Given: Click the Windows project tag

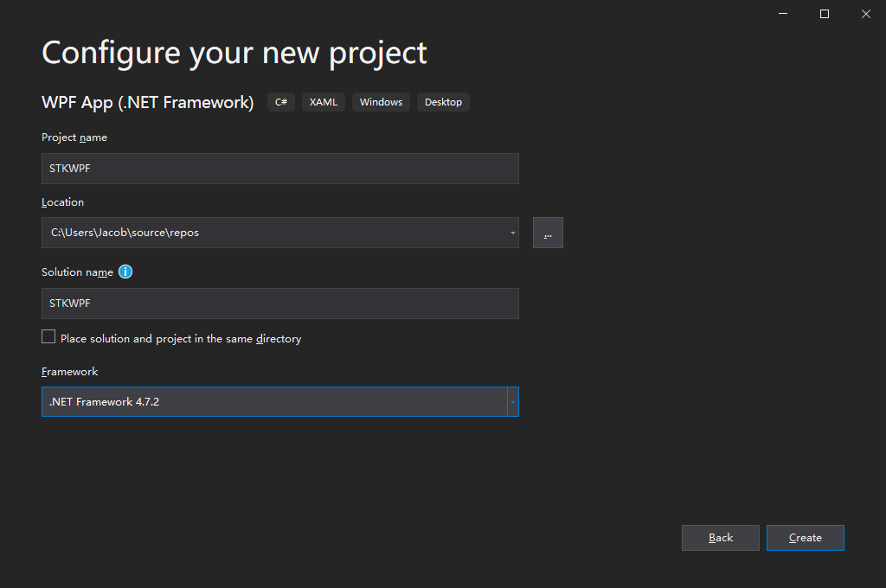Looking at the screenshot, I should [x=381, y=102].
